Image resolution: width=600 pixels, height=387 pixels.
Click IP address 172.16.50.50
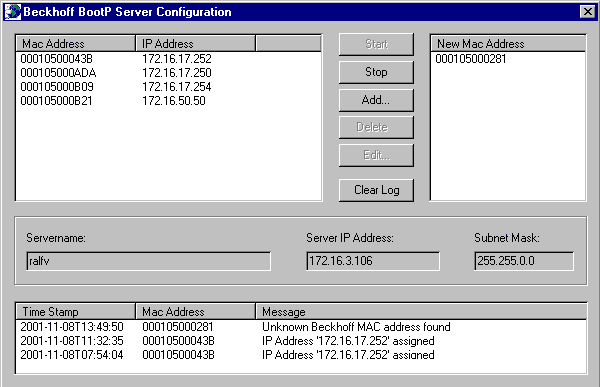pos(174,101)
